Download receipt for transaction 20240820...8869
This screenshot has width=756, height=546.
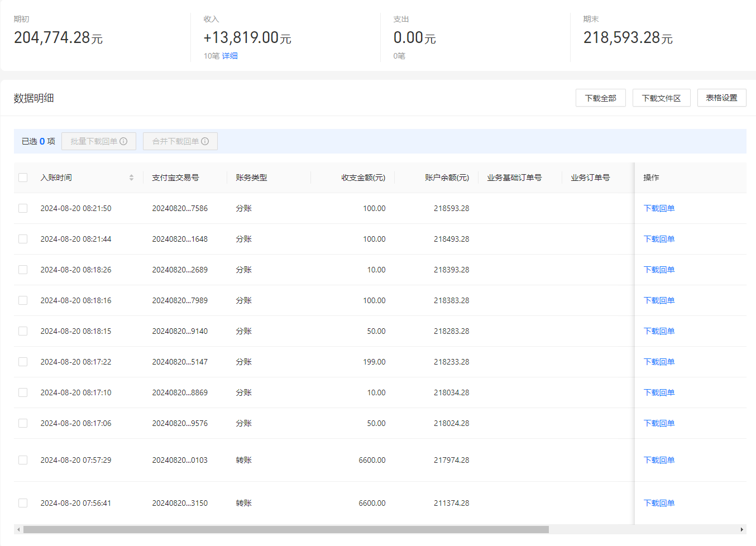(659, 392)
